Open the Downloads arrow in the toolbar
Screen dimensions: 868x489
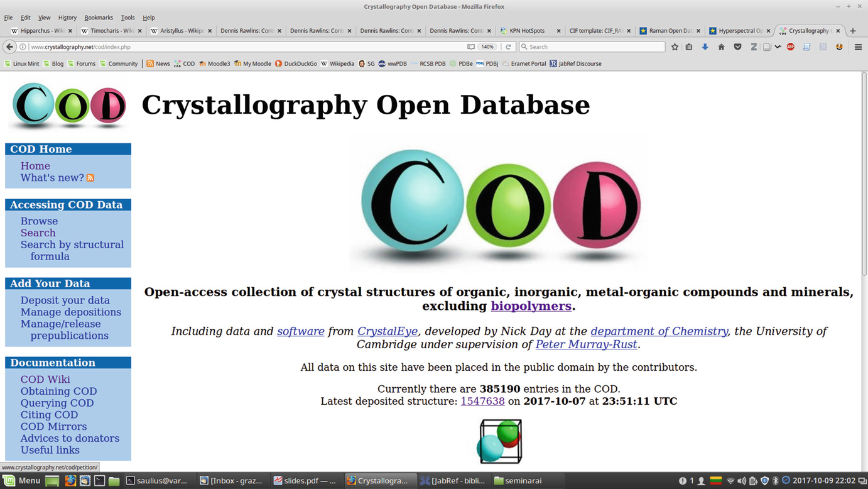coord(705,47)
